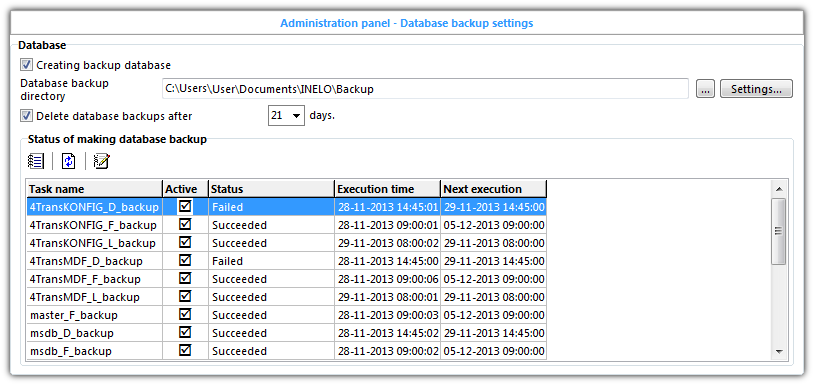
Task: Uncheck Active for master_F_backup task
Action: 185,314
